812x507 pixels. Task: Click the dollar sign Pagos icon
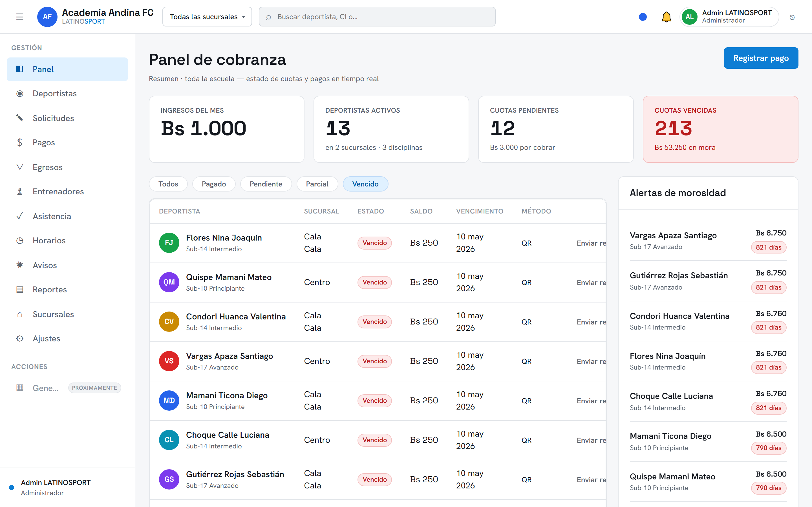20,143
